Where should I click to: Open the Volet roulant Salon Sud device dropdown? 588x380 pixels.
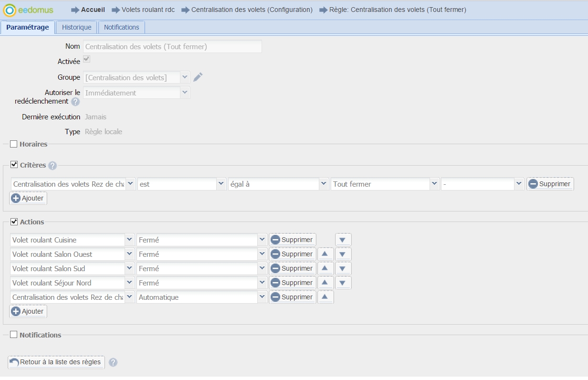tap(129, 268)
